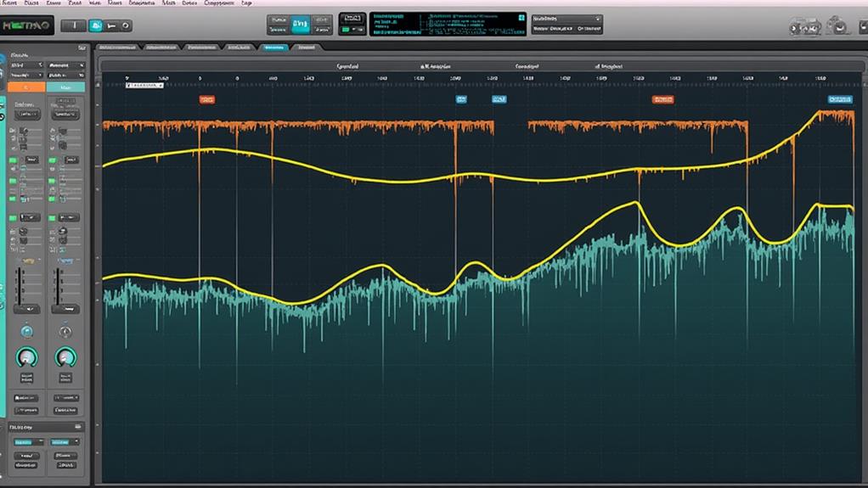Toggle the first green switch on right channel strip

[53, 160]
